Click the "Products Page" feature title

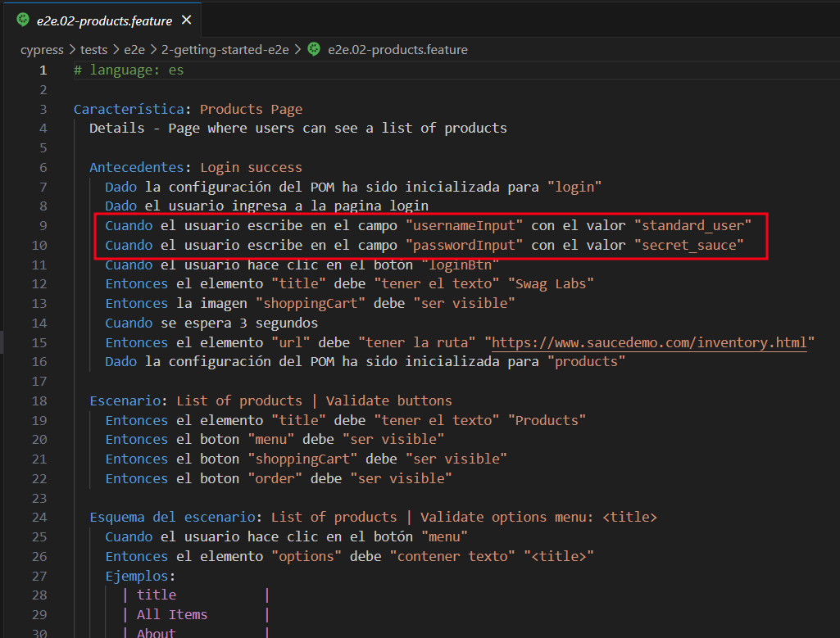coord(251,109)
